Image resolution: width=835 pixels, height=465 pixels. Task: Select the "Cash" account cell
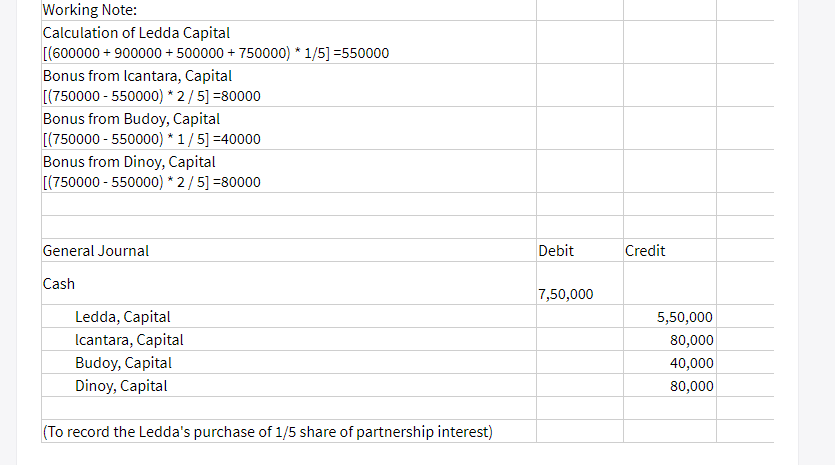pyautogui.click(x=59, y=284)
